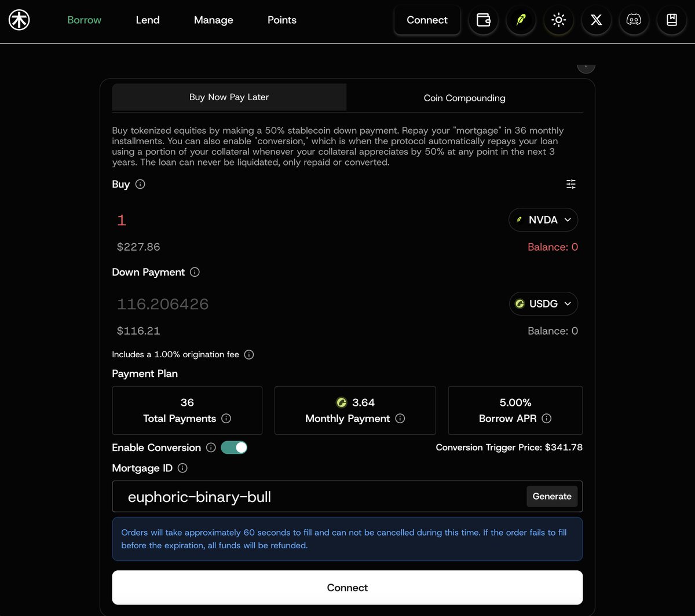Viewport: 695px width, 616px height.
Task: Click the $116.21 value text
Action: 138,331
